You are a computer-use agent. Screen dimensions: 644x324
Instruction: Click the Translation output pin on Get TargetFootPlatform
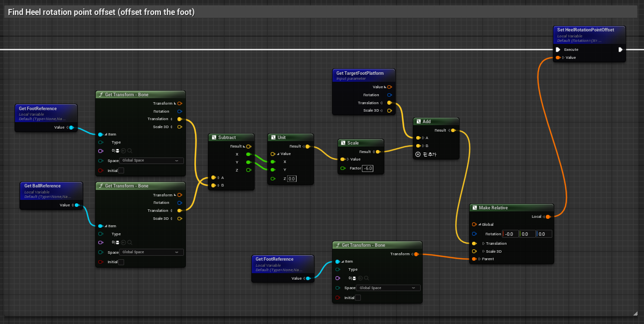point(389,103)
